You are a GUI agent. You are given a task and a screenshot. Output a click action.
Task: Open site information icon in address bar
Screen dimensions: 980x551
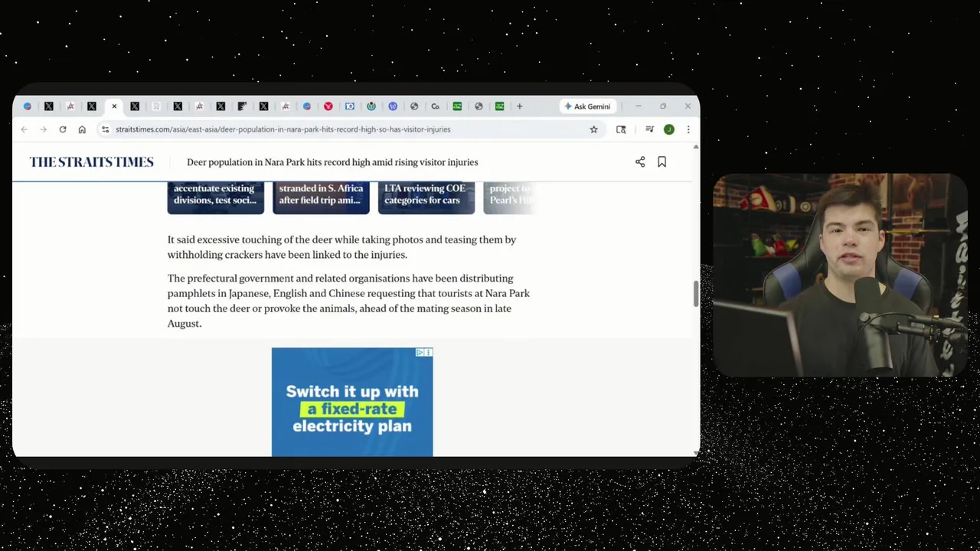click(105, 129)
